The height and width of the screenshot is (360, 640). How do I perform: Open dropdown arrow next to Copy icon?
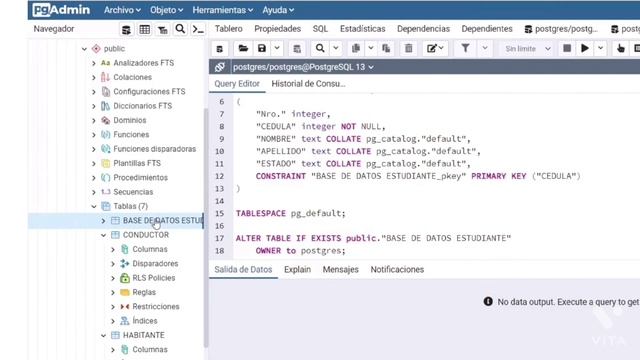371,48
